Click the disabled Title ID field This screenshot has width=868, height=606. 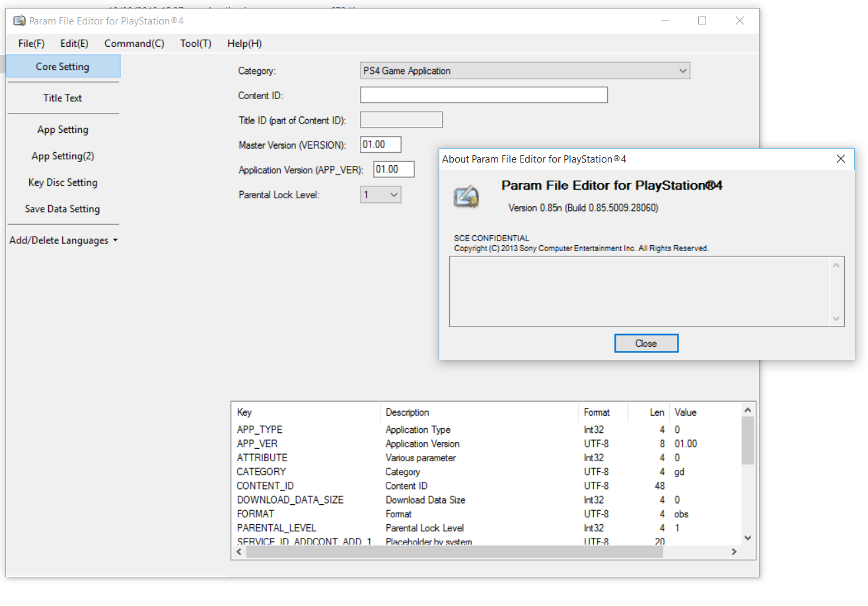[x=401, y=120]
